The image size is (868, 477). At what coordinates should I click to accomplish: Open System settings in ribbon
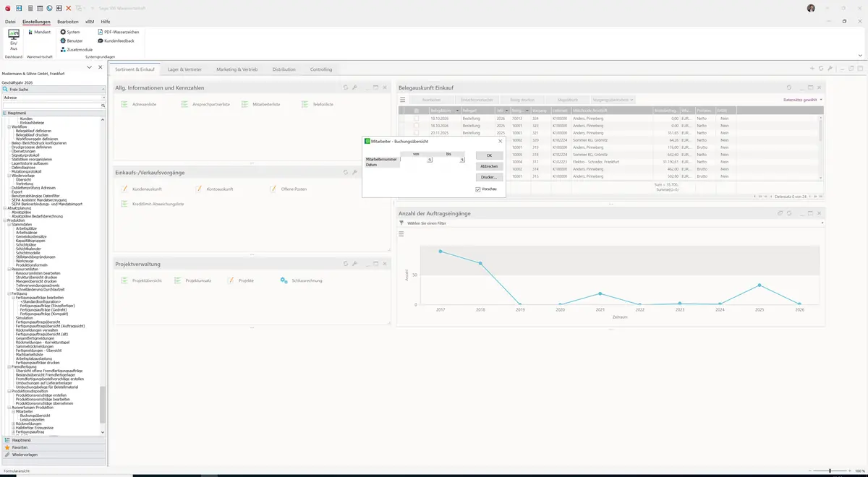pos(70,33)
